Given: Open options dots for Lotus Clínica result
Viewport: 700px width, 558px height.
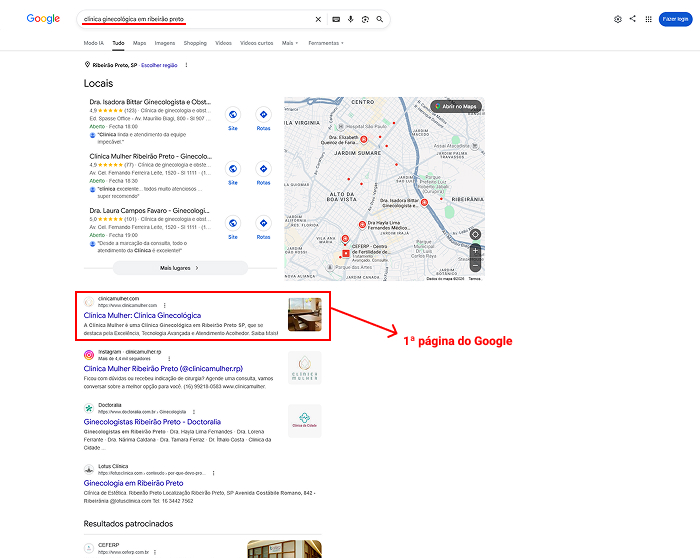Looking at the screenshot, I should point(213,473).
